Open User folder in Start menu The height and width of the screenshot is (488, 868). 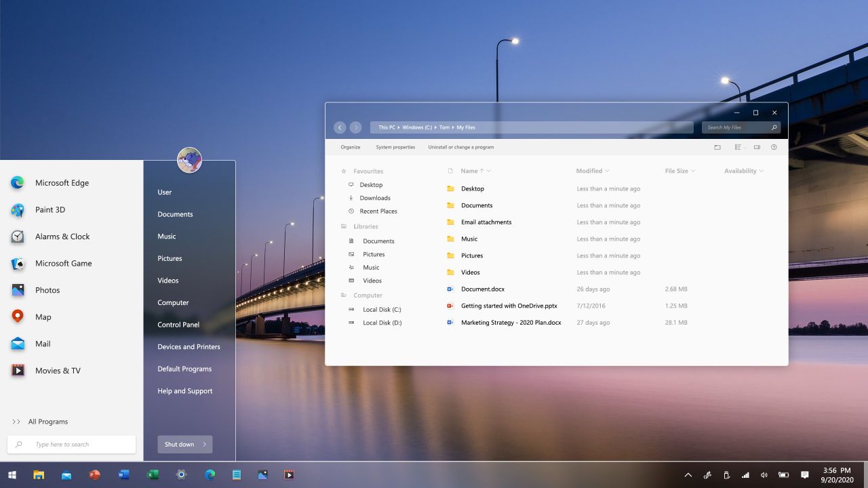165,192
